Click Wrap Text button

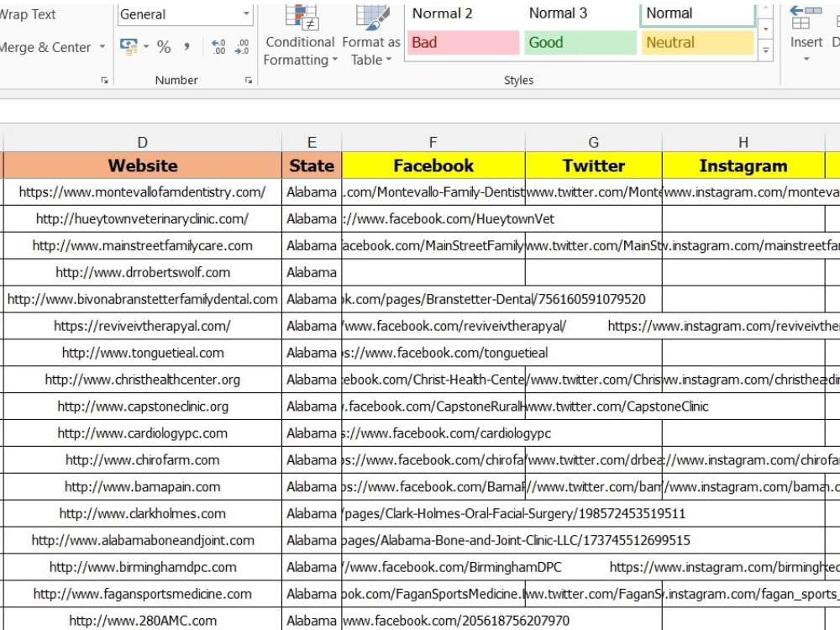pos(27,14)
